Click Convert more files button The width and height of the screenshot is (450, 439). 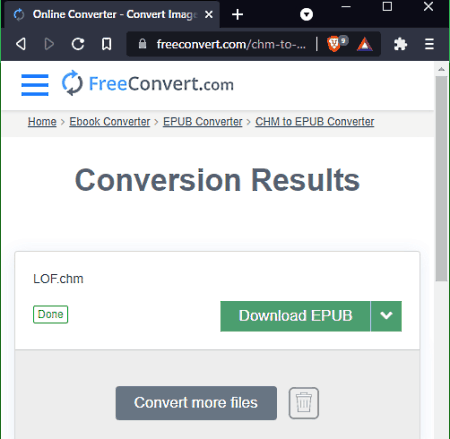click(x=196, y=403)
